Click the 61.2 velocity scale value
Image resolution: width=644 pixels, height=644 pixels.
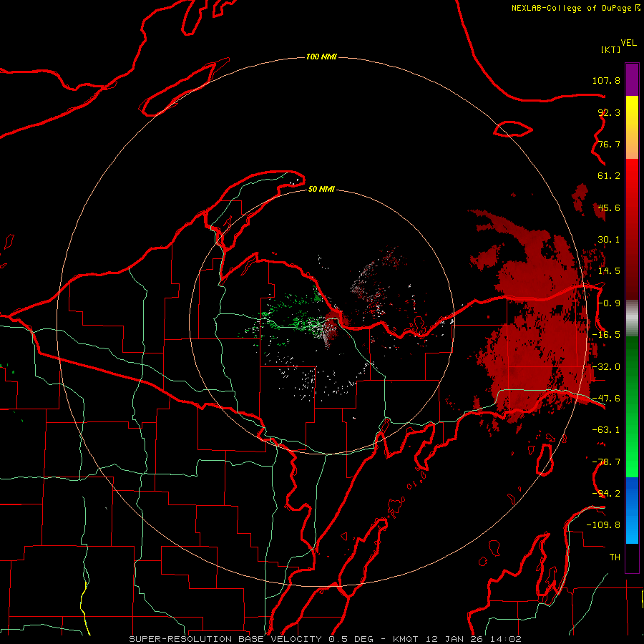(609, 176)
